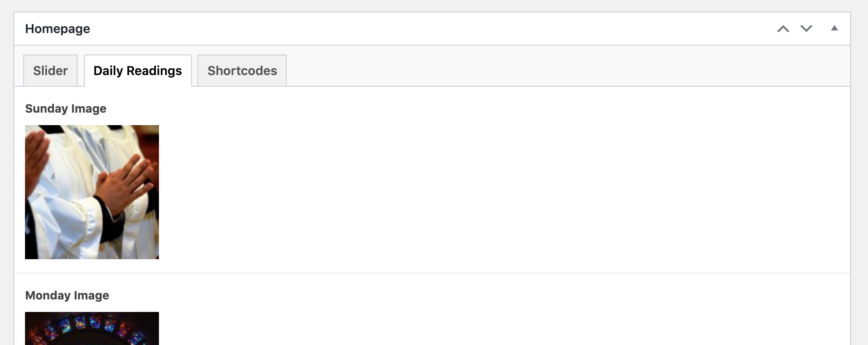Viewport: 868px width, 345px height.
Task: Click the Sunday Image thumbnail
Action: click(92, 192)
